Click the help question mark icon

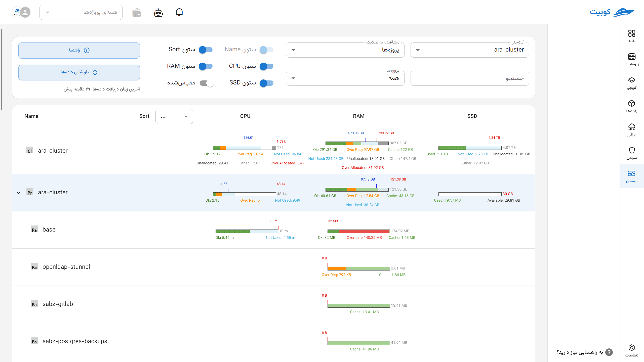tap(609, 352)
